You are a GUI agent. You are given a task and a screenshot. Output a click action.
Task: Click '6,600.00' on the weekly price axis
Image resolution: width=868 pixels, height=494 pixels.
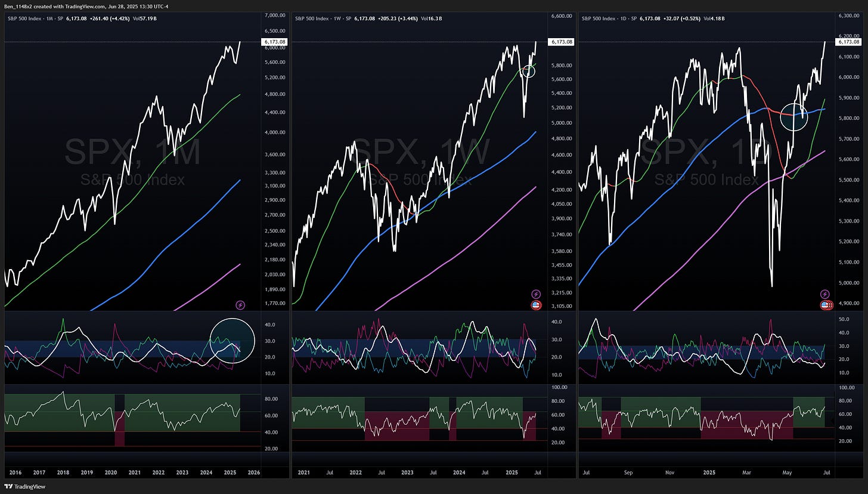[x=562, y=16]
